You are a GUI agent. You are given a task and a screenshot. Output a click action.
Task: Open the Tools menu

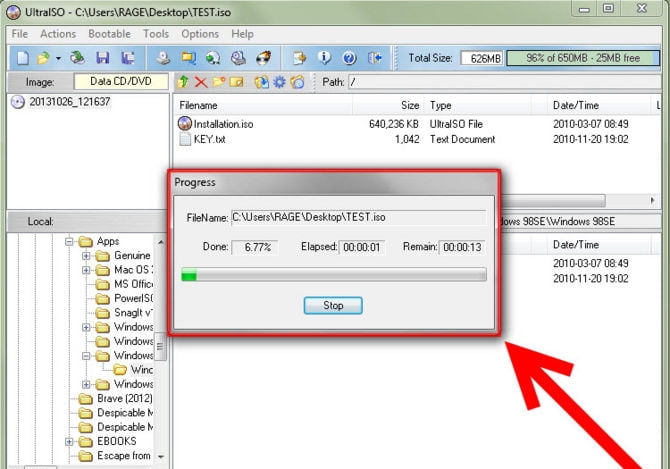(156, 34)
